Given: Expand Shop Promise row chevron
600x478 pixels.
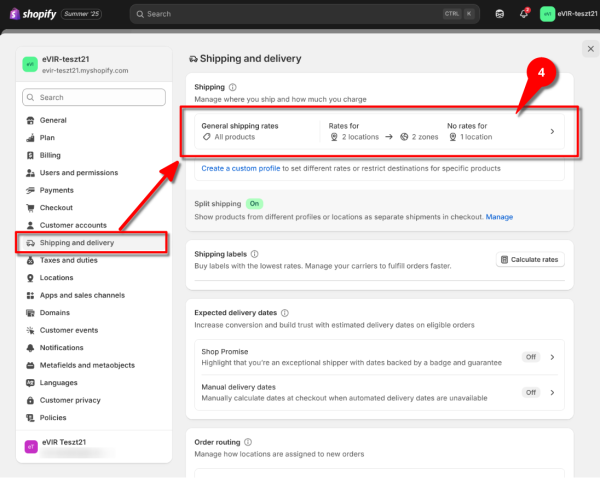Looking at the screenshot, I should pos(553,356).
